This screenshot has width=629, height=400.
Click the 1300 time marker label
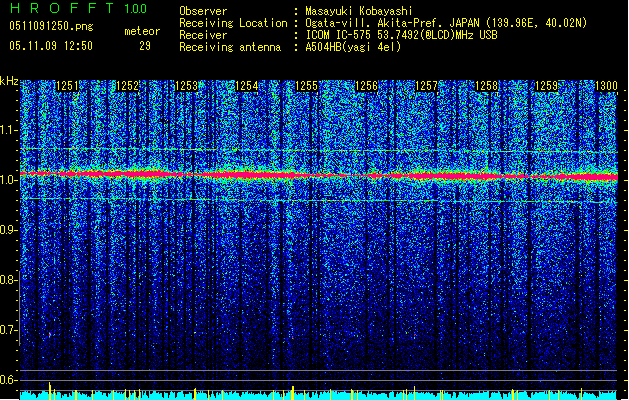coord(606,86)
